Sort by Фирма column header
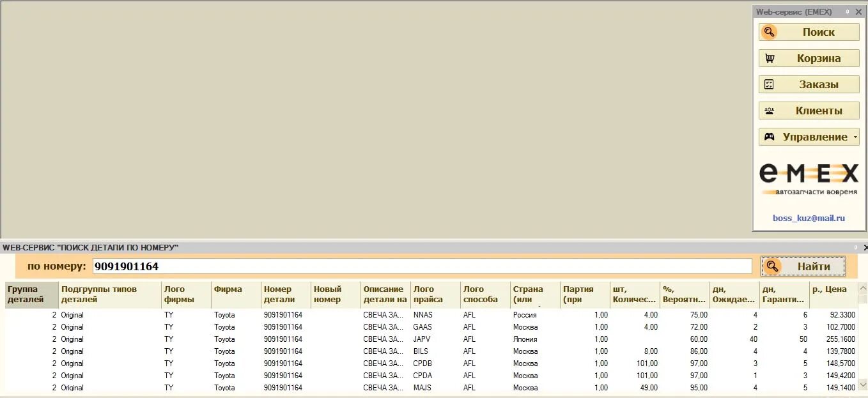This screenshot has height=398, width=868. coord(236,295)
